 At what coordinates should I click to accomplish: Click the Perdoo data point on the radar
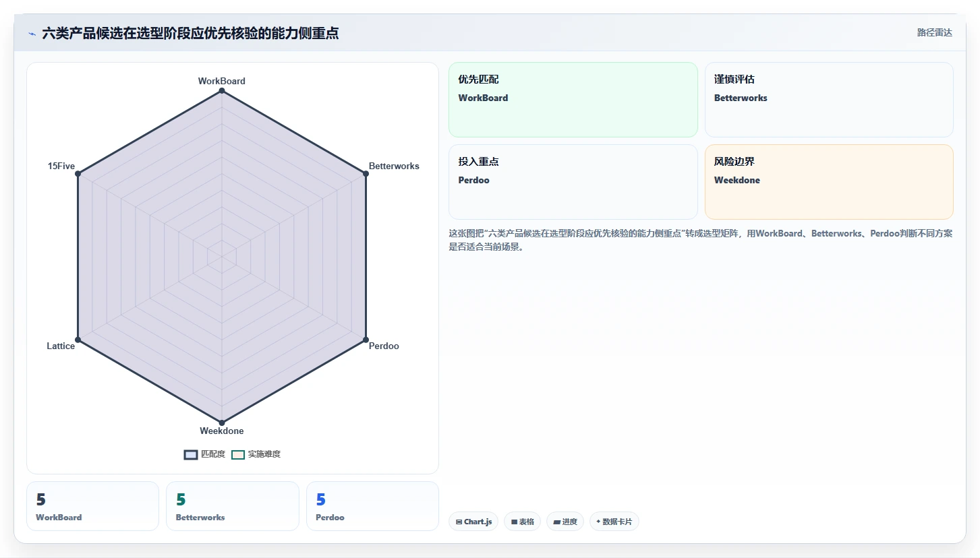(366, 339)
